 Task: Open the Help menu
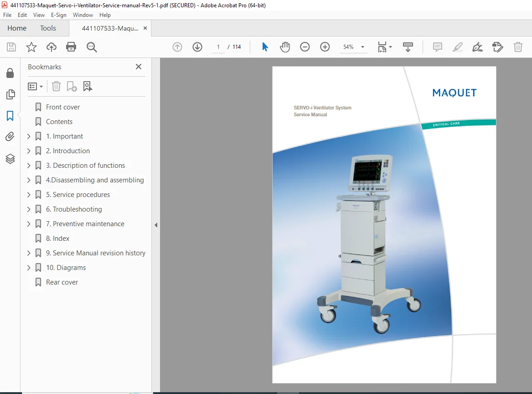105,15
